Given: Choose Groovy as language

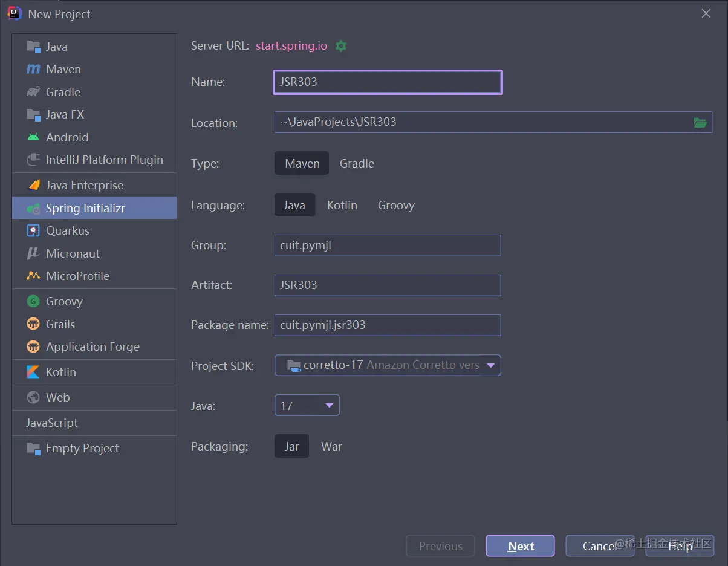Looking at the screenshot, I should (396, 205).
